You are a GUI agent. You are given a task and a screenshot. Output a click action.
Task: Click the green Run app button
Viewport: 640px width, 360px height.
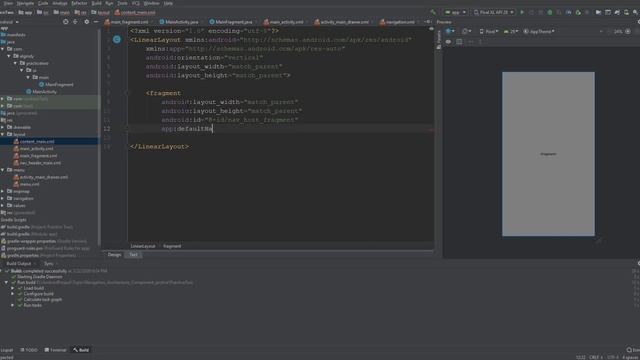click(x=522, y=12)
